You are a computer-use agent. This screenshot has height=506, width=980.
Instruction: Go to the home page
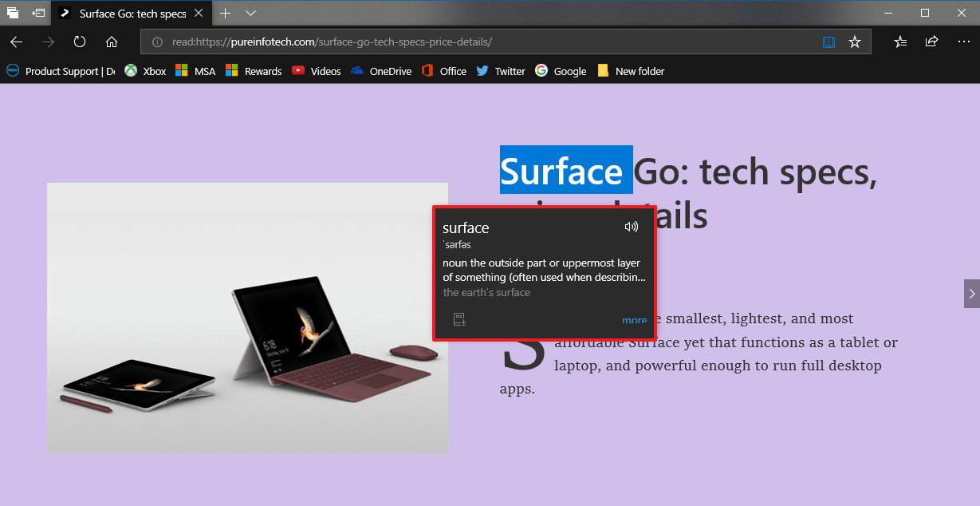pyautogui.click(x=112, y=42)
